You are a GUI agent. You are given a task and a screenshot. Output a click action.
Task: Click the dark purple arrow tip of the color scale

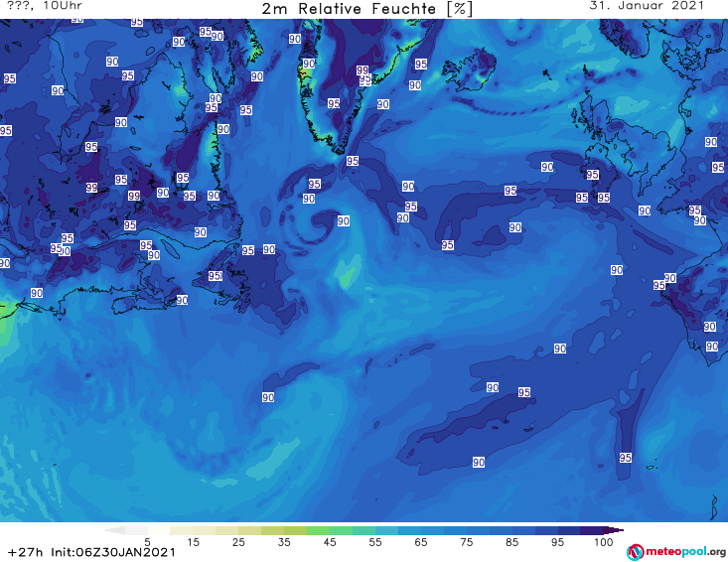(614, 530)
